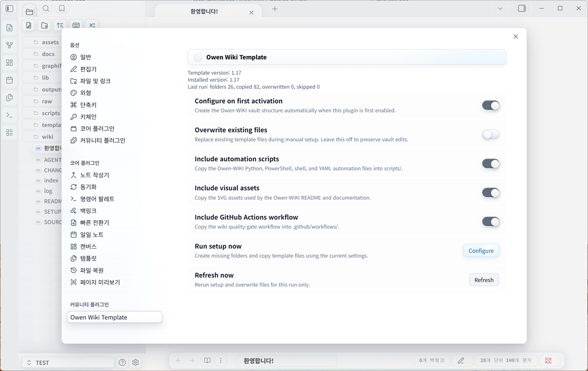Create a new folder icon
Screen dimensions: 588x371
44,25
